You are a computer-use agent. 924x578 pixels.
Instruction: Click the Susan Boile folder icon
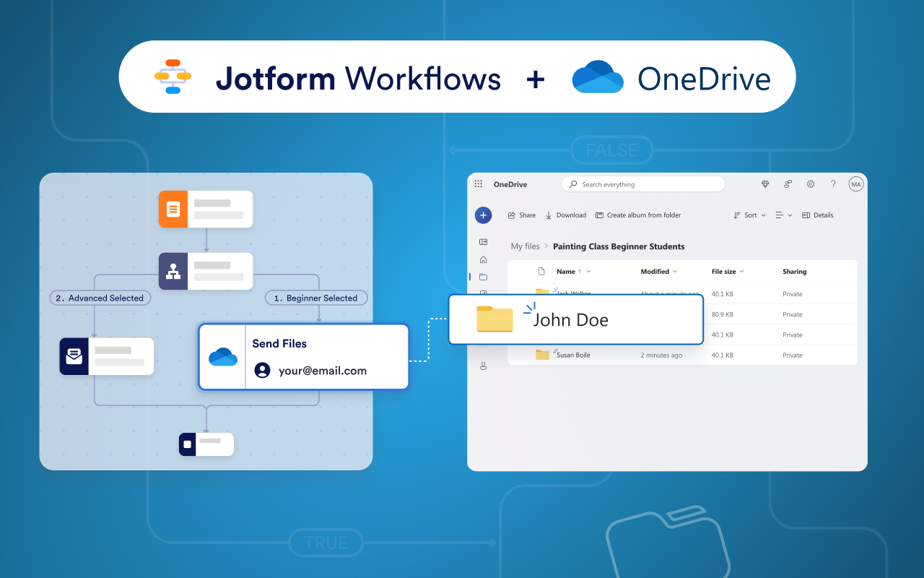[x=542, y=355]
